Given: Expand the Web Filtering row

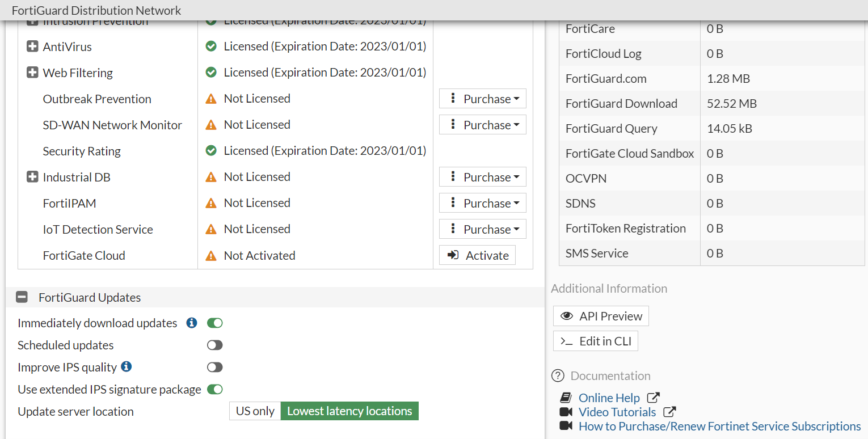Looking at the screenshot, I should 32,73.
